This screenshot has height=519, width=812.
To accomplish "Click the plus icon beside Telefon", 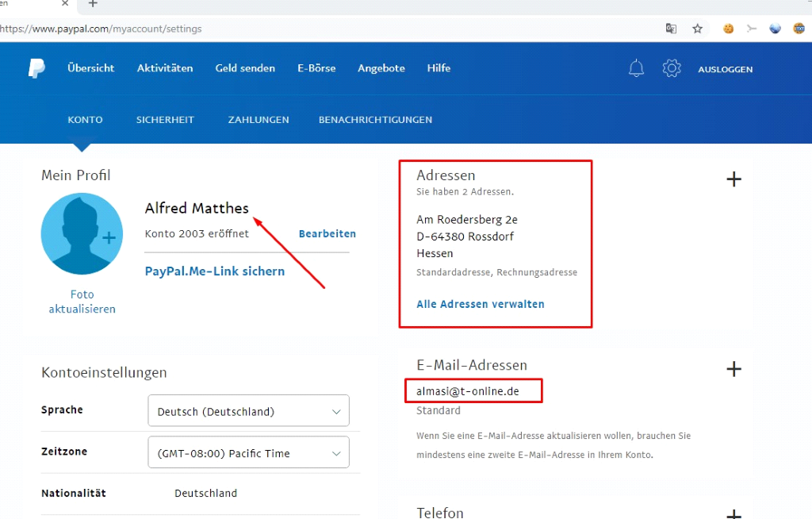I will point(733,513).
